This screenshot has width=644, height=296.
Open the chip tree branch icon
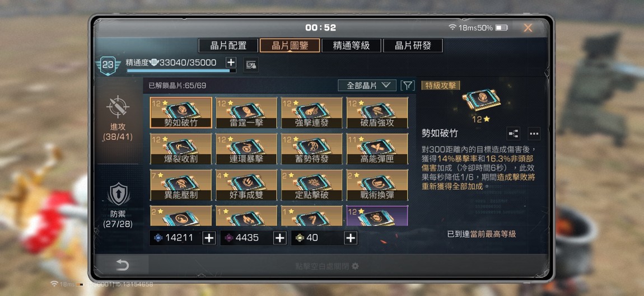pos(514,133)
